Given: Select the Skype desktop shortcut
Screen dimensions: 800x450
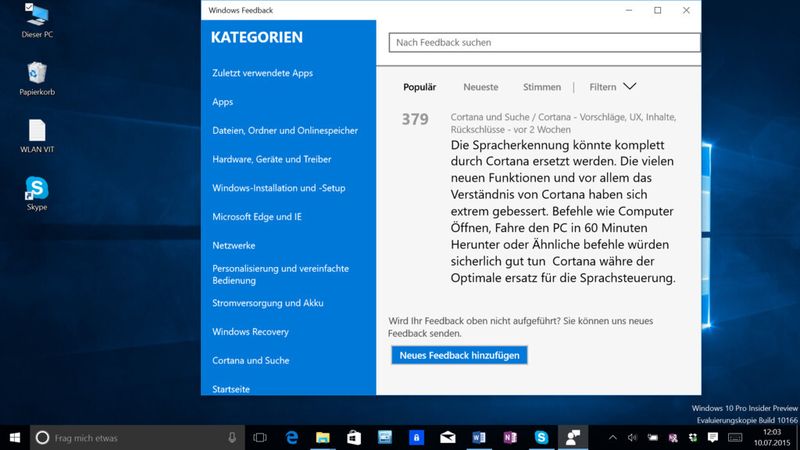Looking at the screenshot, I should 37,193.
